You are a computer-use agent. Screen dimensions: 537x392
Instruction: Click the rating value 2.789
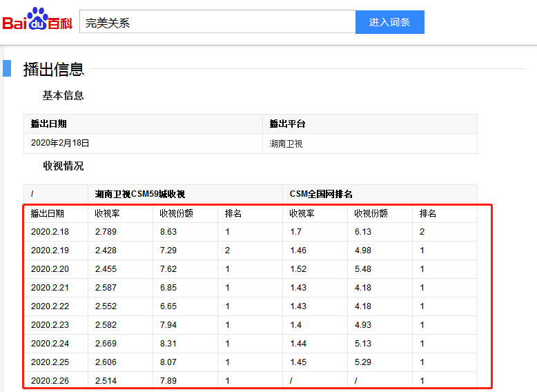[106, 232]
